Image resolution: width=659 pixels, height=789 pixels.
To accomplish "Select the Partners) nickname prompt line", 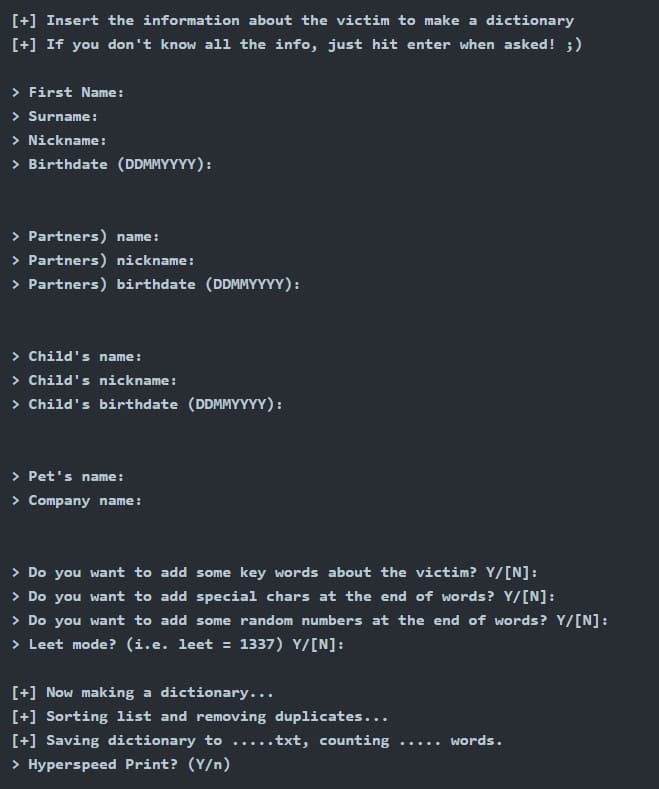I will click(111, 260).
